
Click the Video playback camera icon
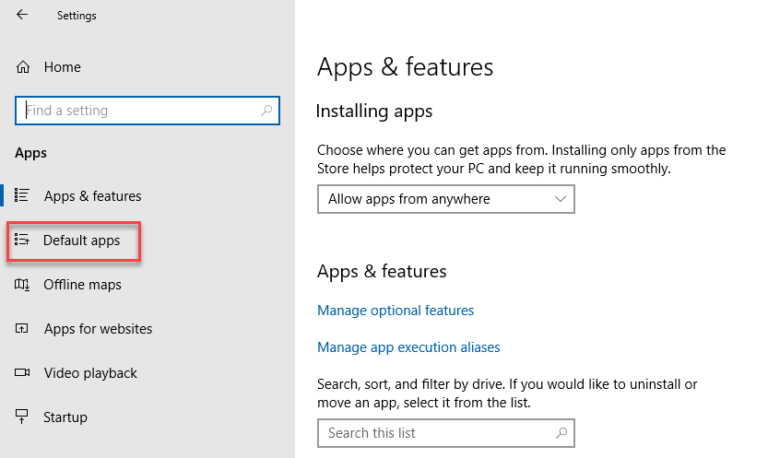[x=22, y=373]
